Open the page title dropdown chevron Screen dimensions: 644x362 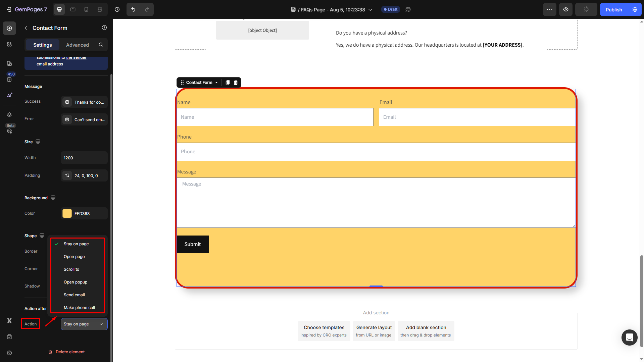[x=370, y=10]
